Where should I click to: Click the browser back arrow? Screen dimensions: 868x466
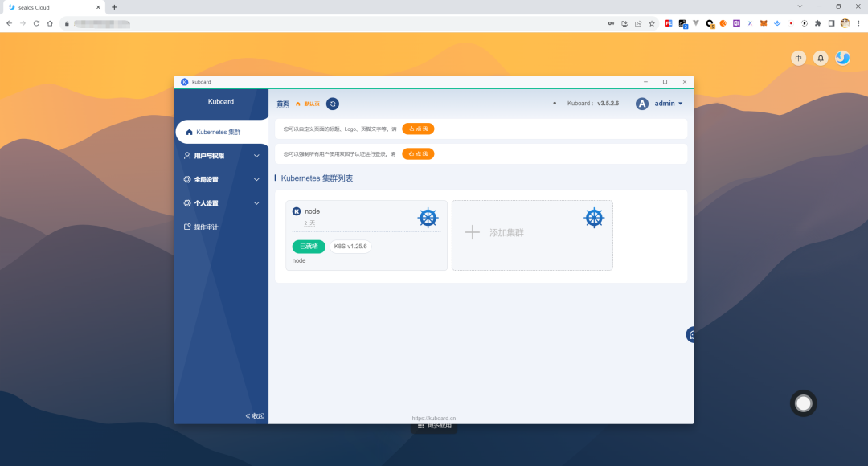pos(10,23)
